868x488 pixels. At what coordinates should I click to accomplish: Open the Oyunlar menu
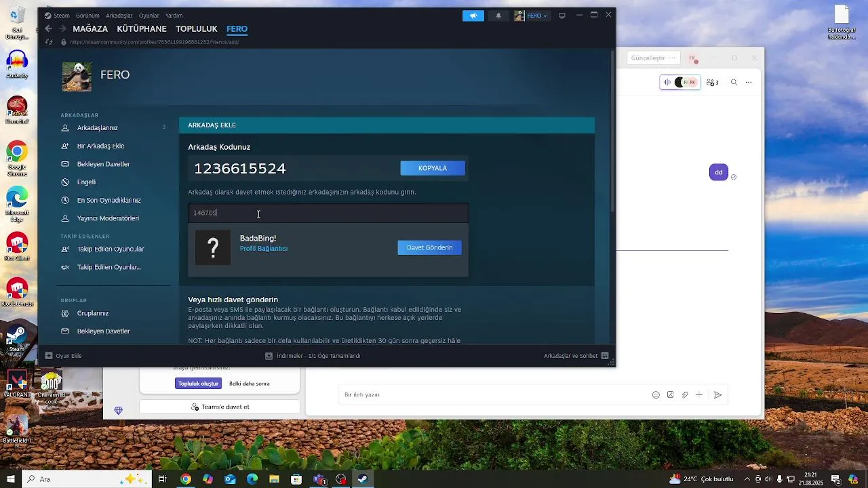pos(149,16)
